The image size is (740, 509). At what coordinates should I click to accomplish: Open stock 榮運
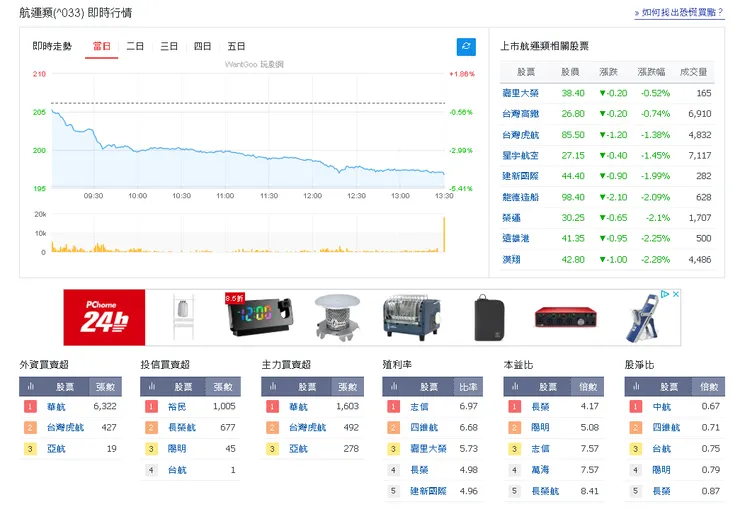(x=512, y=218)
